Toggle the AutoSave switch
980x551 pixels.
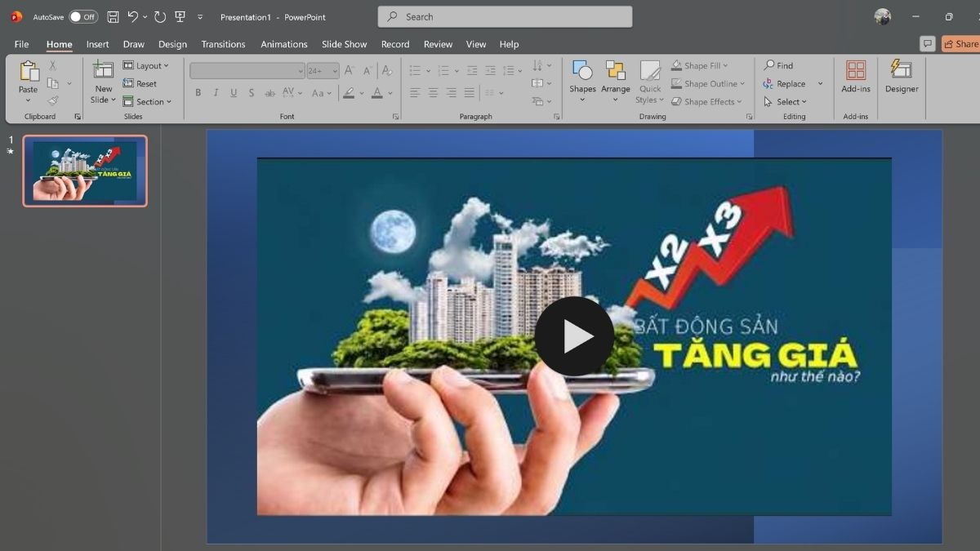[x=83, y=16]
